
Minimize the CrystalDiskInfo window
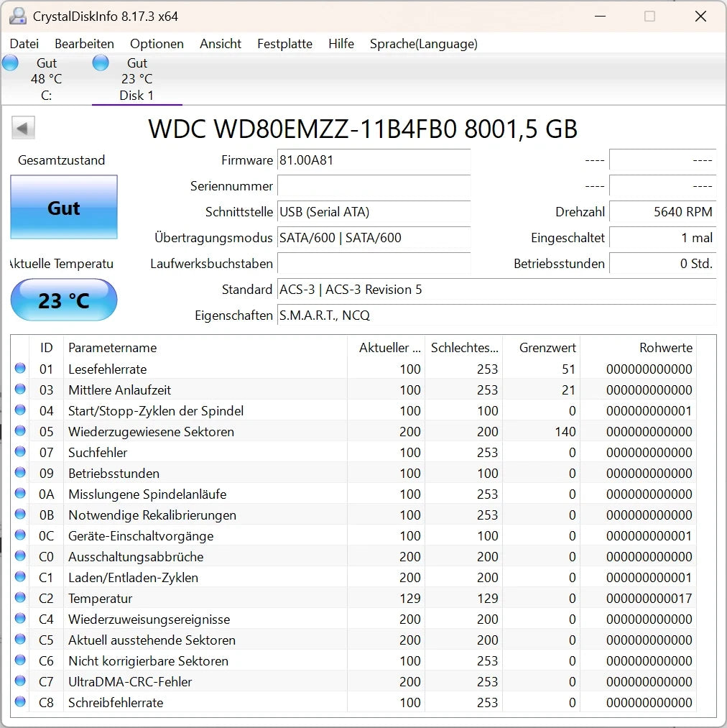[601, 17]
